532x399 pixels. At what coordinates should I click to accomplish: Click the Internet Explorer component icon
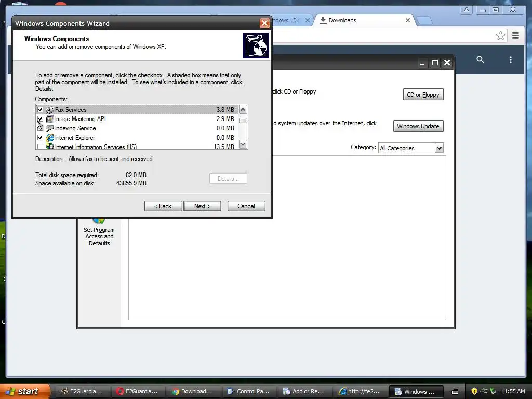[x=50, y=137]
